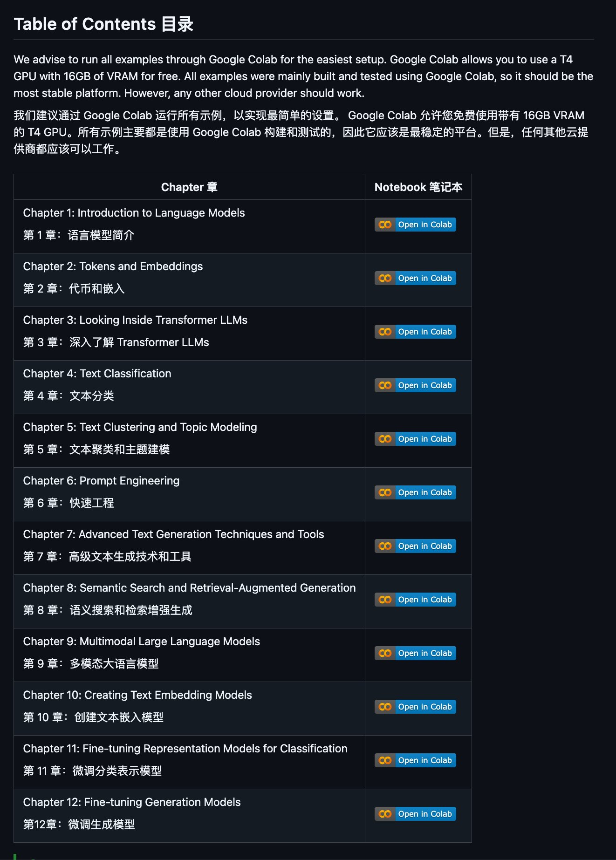Open Chapter 8 Semantic Search Colab badge
The height and width of the screenshot is (860, 616).
tap(415, 600)
